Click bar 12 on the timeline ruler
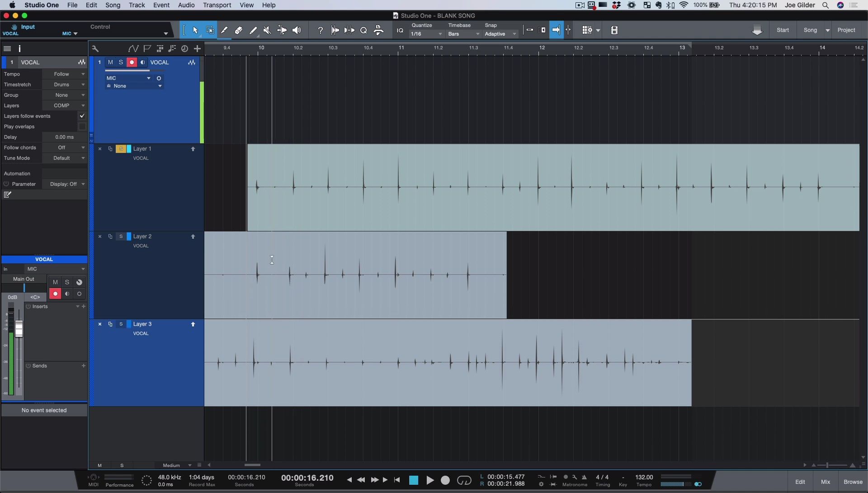 [x=542, y=47]
